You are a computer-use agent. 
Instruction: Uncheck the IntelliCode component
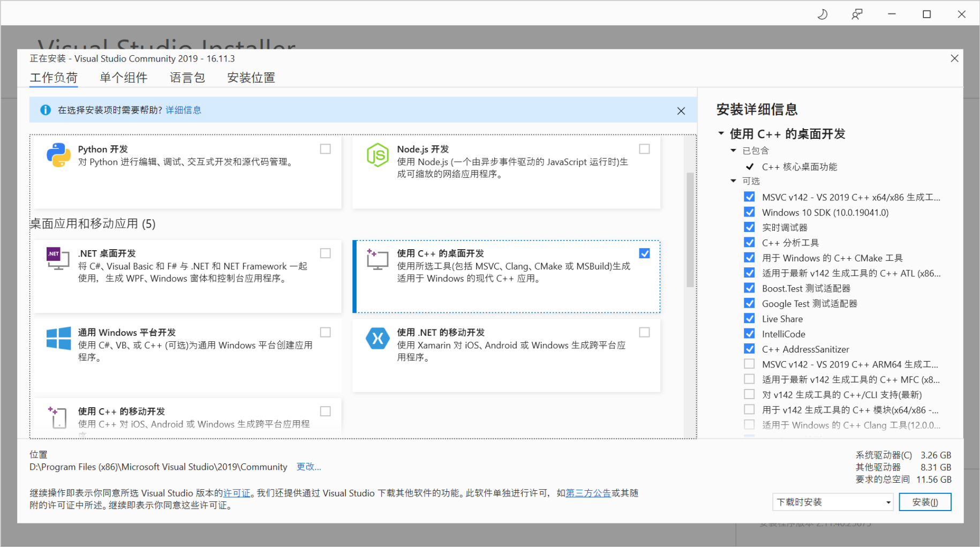pos(749,333)
